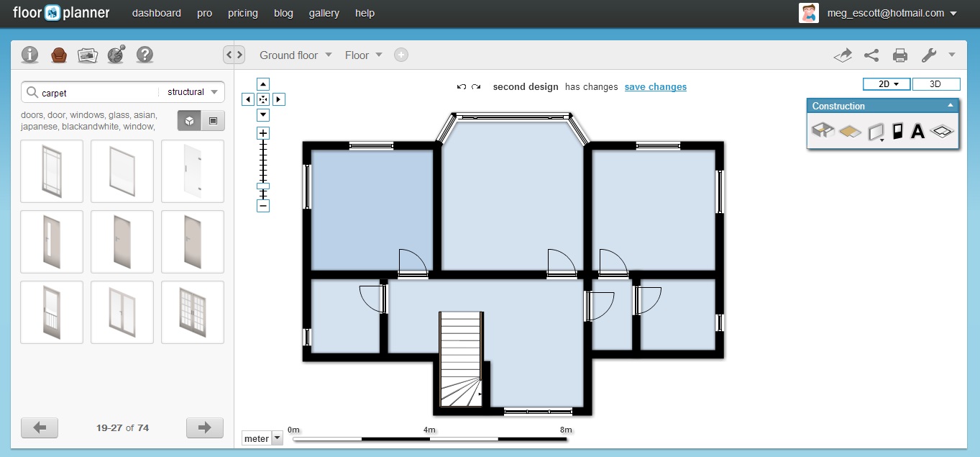Click the help question mark icon
980x457 pixels.
click(x=145, y=55)
